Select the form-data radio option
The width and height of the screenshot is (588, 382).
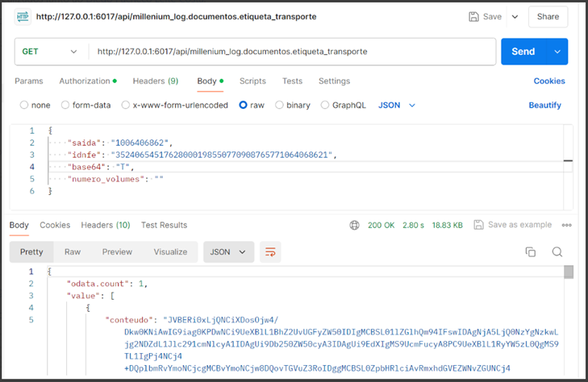pyautogui.click(x=65, y=105)
